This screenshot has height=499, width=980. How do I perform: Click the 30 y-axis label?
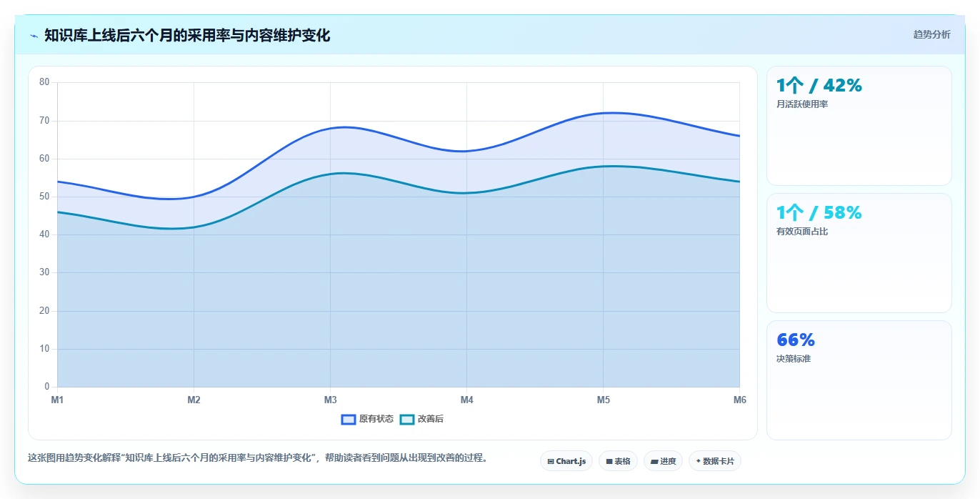pyautogui.click(x=44, y=272)
